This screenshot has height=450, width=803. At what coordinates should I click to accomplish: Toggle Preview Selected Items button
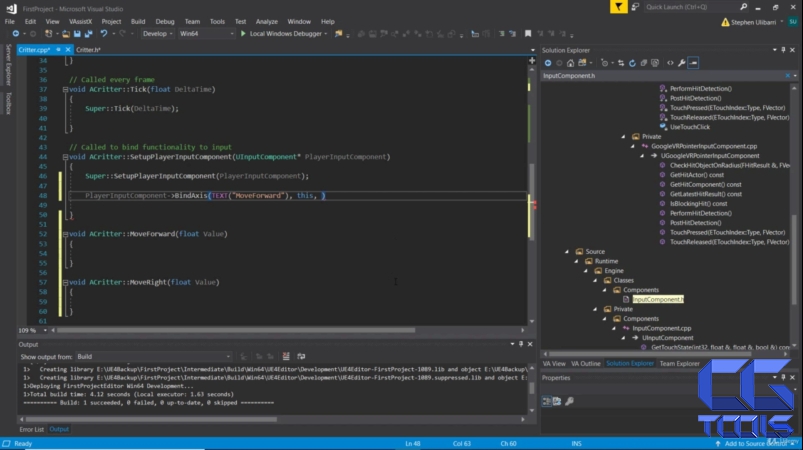(x=693, y=63)
